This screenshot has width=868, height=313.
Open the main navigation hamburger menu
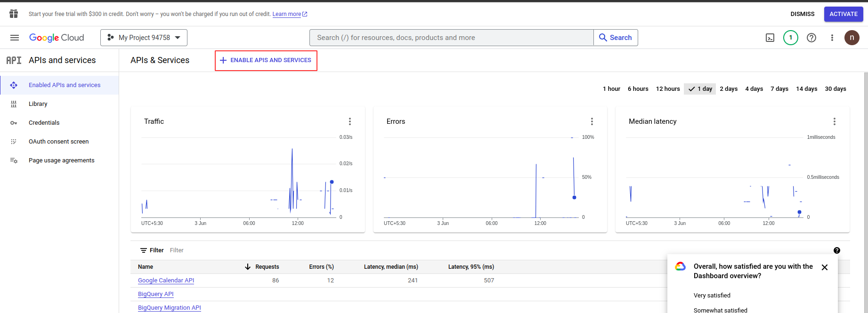click(15, 38)
